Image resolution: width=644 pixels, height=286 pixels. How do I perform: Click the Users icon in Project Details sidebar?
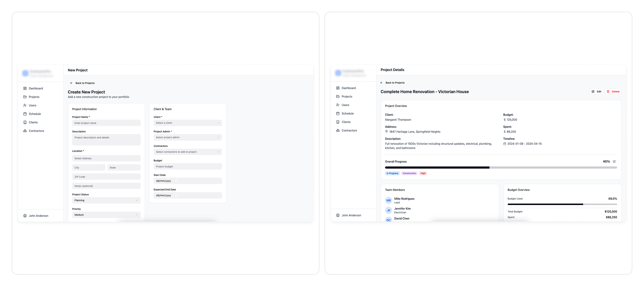(x=338, y=105)
